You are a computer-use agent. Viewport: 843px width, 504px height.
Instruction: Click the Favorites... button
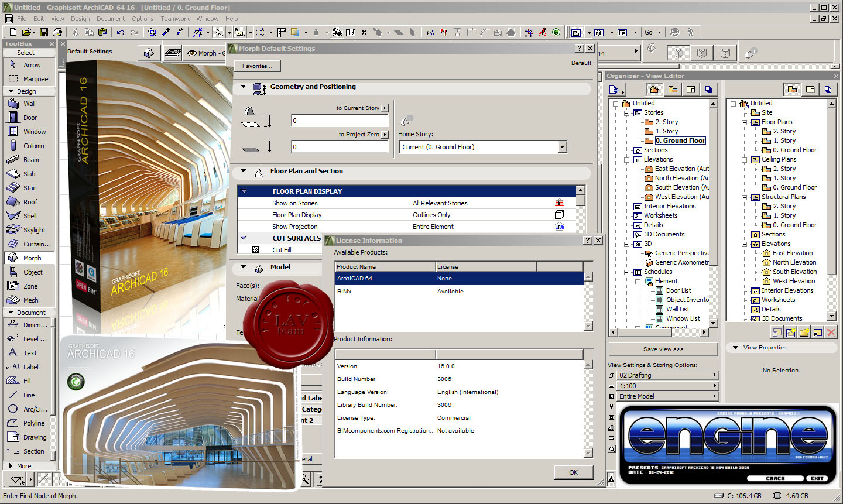click(x=257, y=66)
